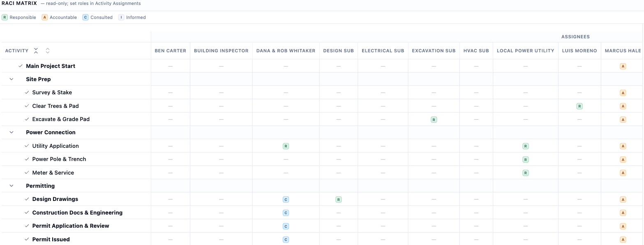Screen dimensions: 644x245
Task: Select the Electrical Sub column header
Action: [383, 51]
